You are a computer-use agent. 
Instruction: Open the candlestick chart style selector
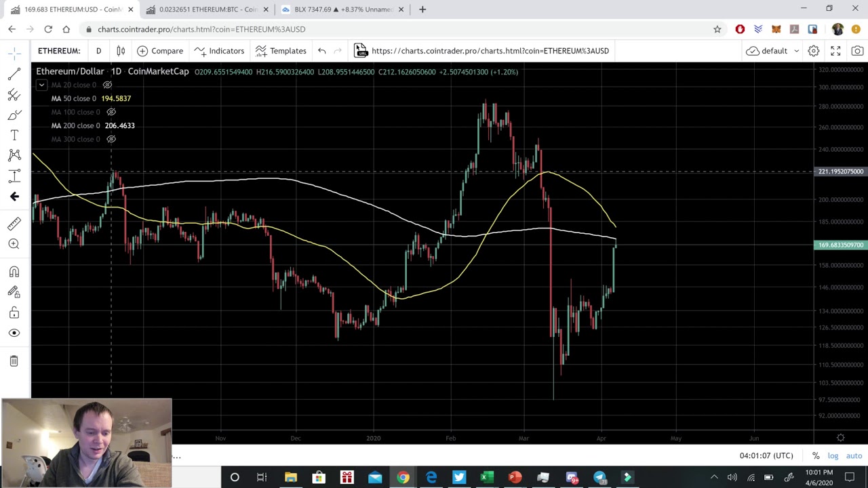[x=121, y=51]
